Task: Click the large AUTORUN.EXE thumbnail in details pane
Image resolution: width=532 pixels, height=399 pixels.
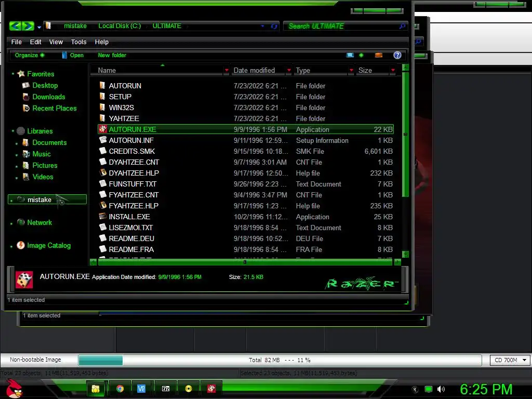Action: pyautogui.click(x=24, y=280)
